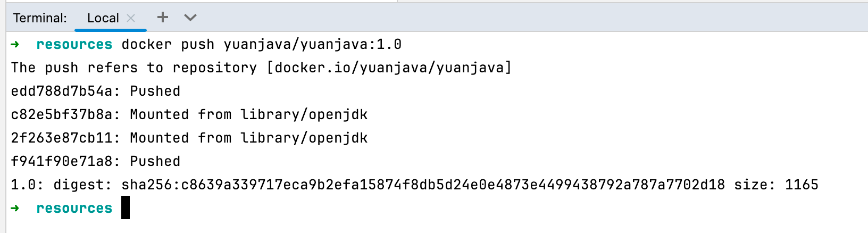868x233 pixels.
Task: Switch to the Local terminal tab
Action: tap(103, 18)
